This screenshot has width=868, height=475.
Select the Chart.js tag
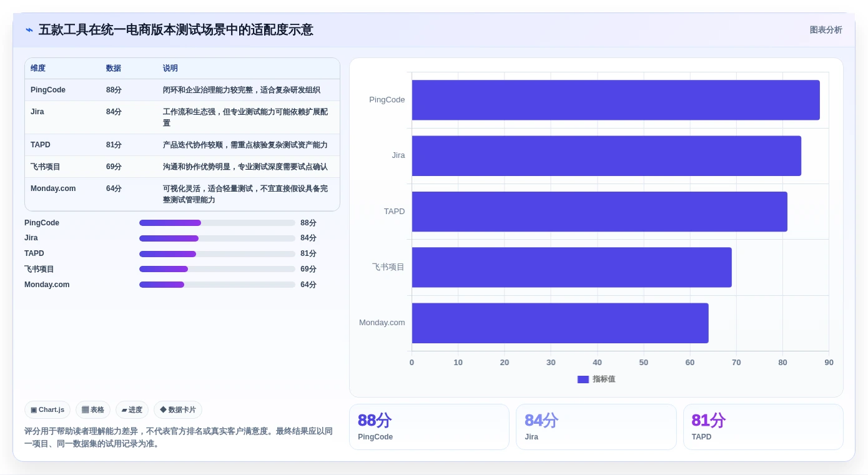click(x=47, y=410)
